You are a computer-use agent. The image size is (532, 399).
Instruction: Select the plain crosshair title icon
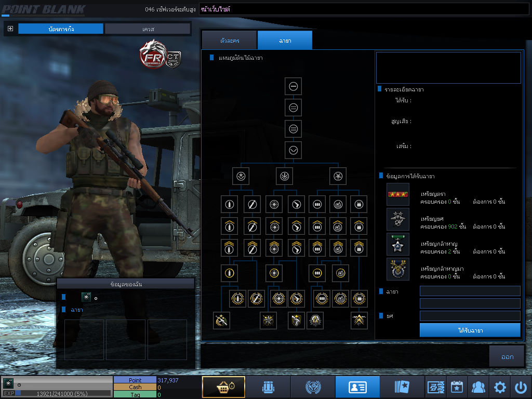[274, 204]
